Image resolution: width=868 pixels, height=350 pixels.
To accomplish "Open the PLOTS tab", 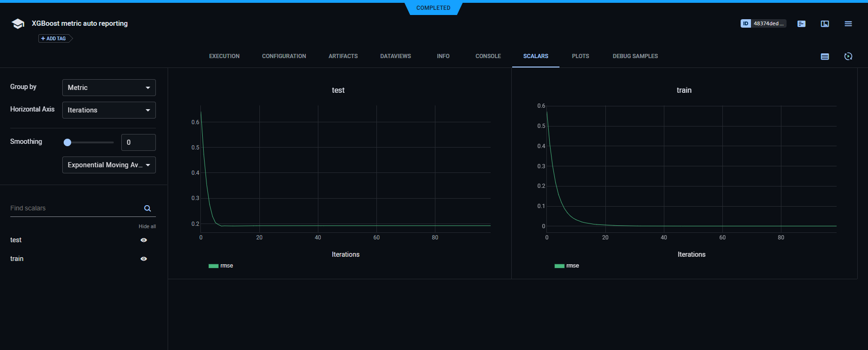I will [580, 56].
